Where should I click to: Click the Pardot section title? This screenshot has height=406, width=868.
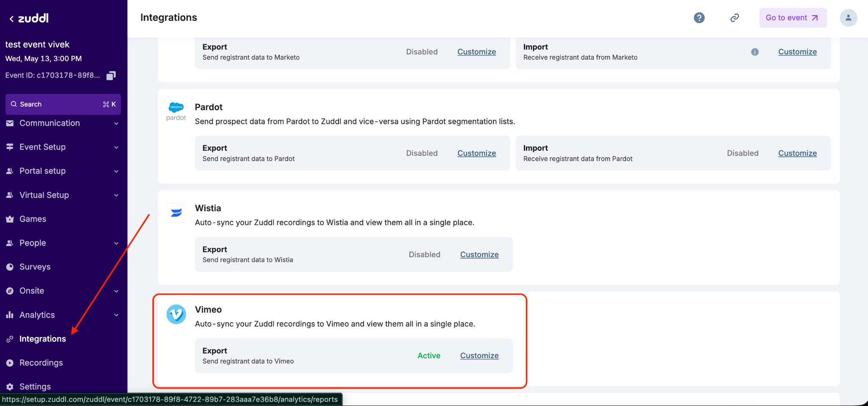[209, 107]
